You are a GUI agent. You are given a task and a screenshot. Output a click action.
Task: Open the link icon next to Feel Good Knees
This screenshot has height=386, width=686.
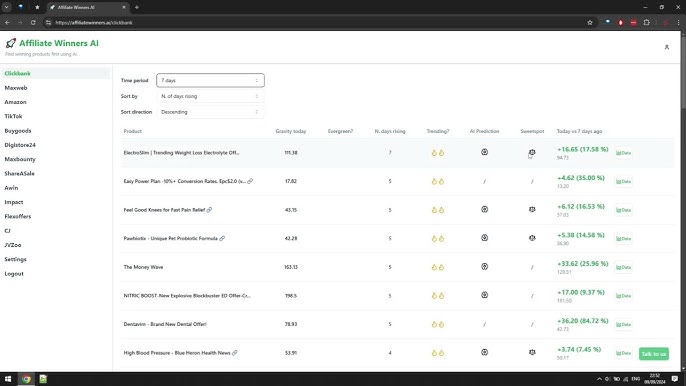point(210,210)
